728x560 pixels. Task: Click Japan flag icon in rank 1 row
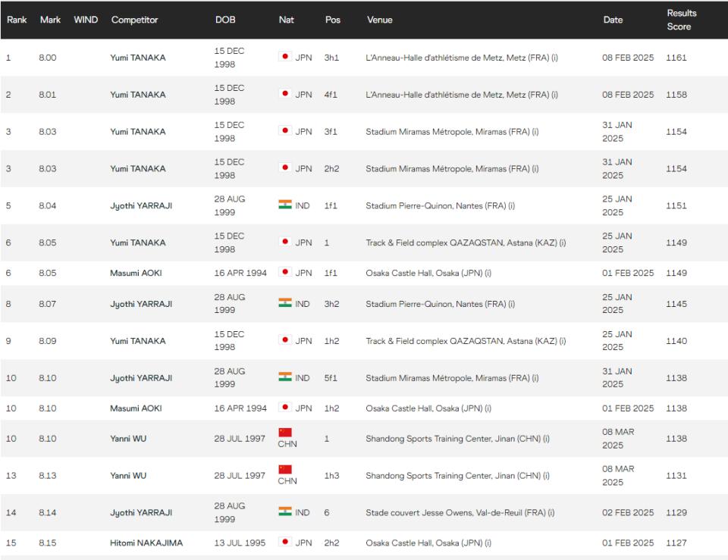284,57
